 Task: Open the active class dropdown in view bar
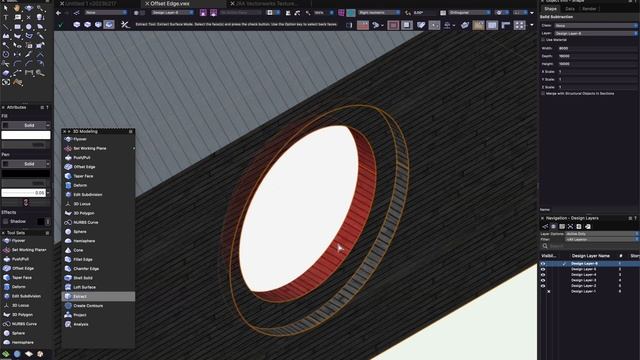106,13
